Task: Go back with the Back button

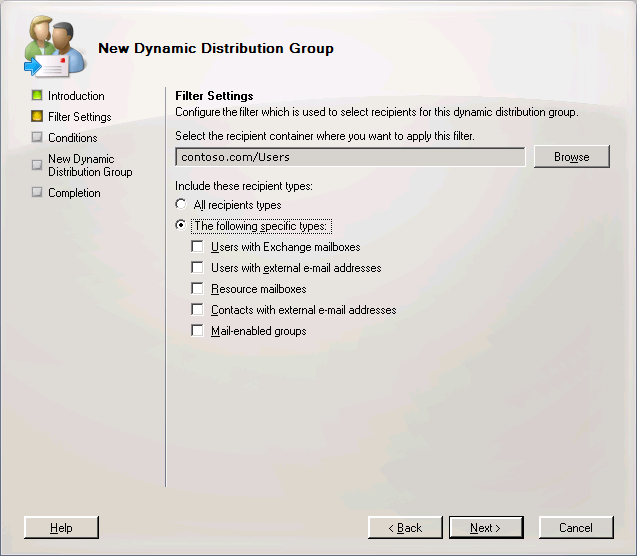Action: pyautogui.click(x=405, y=528)
